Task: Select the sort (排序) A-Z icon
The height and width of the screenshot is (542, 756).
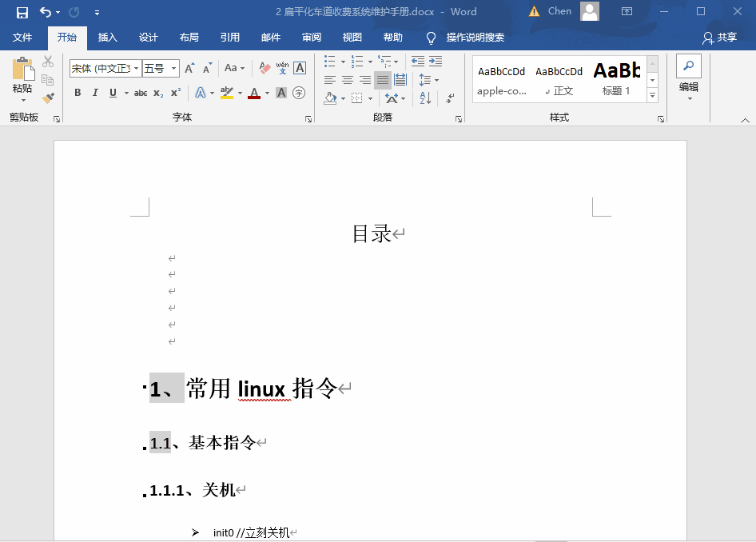Action: click(424, 98)
